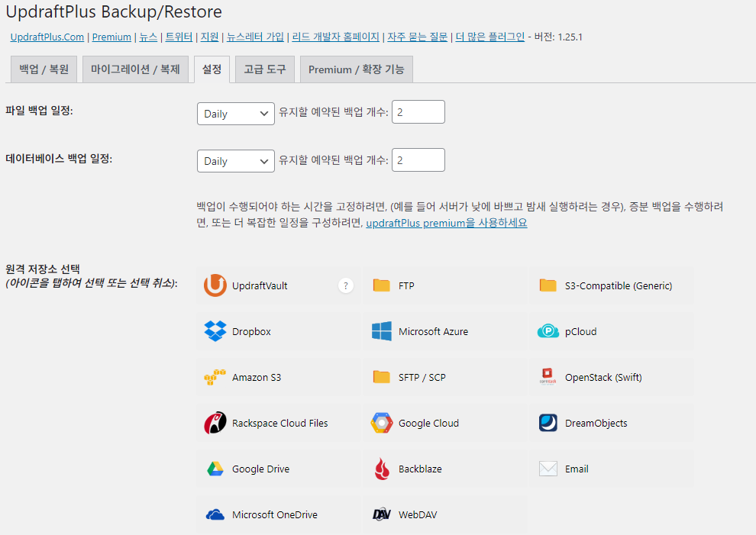Click the 데이터베이스 백업 일정 label
Viewport: 756px width, 535px height.
coord(59,159)
